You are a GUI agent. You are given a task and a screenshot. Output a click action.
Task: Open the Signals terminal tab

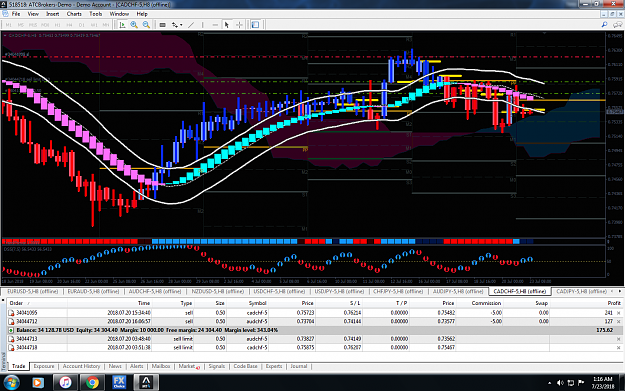217,366
